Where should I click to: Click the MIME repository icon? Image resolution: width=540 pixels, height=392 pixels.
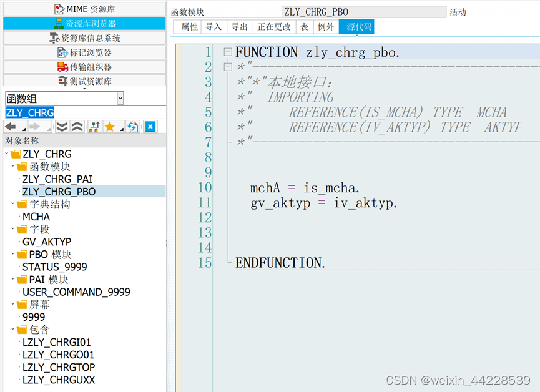pyautogui.click(x=59, y=9)
